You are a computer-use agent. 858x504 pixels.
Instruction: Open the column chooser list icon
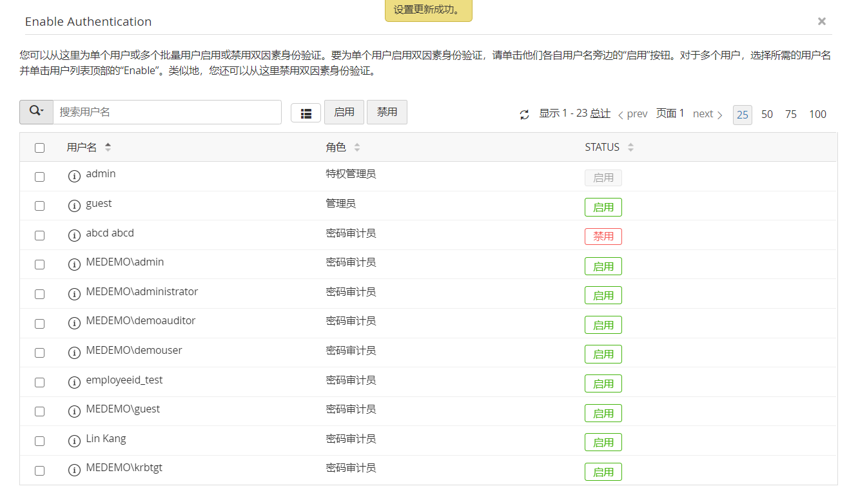point(306,113)
